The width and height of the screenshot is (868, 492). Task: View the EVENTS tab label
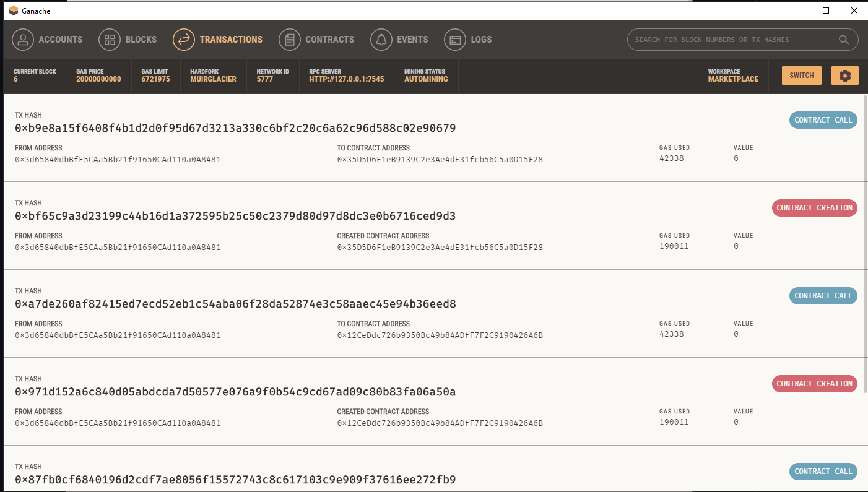[413, 40]
